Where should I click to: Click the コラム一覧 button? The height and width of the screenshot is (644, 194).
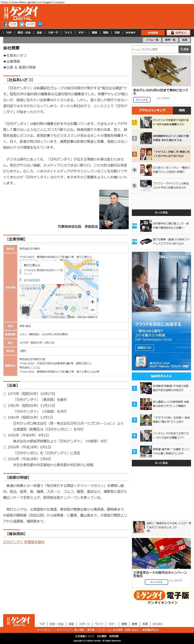click(152, 40)
